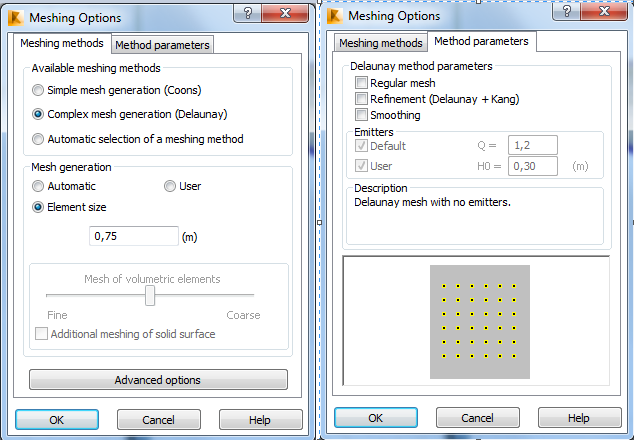
Task: Select Automatic mesh generation radio
Action: [38, 186]
